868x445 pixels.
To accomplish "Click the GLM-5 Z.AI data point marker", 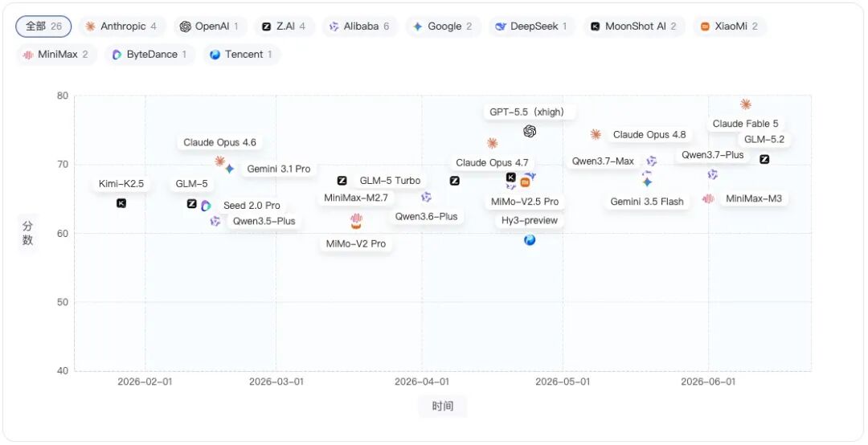I will coord(191,204).
